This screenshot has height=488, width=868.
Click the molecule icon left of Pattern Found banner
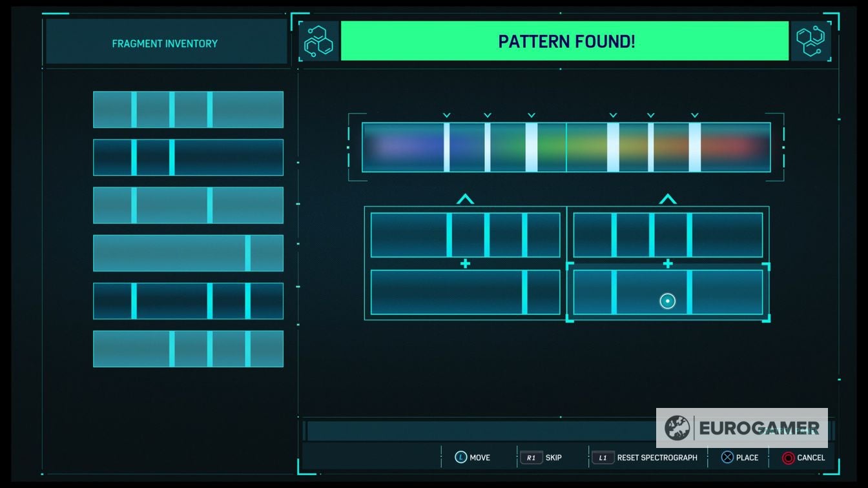pos(320,41)
